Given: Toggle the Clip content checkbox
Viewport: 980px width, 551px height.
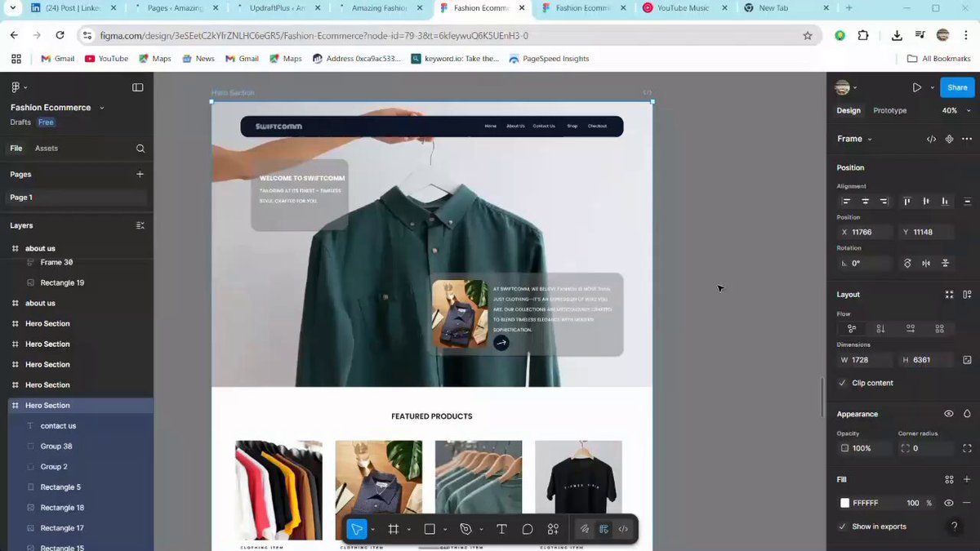Looking at the screenshot, I should coord(843,383).
